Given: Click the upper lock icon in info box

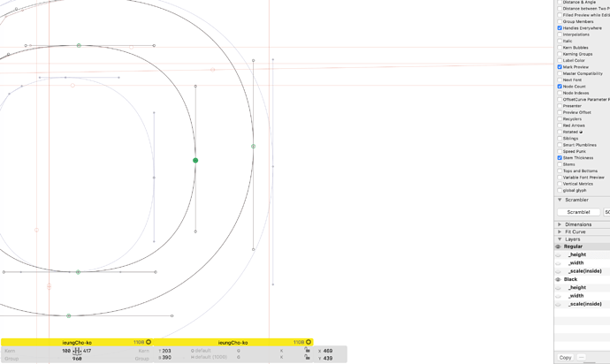Looking at the screenshot, I should (x=307, y=350).
